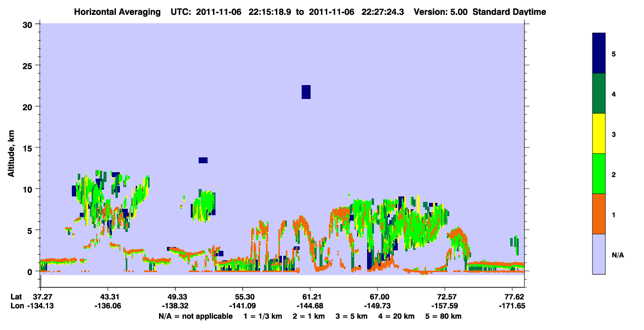
Task: Click the '3 = 5 km' legend entry
Action: coord(351,316)
